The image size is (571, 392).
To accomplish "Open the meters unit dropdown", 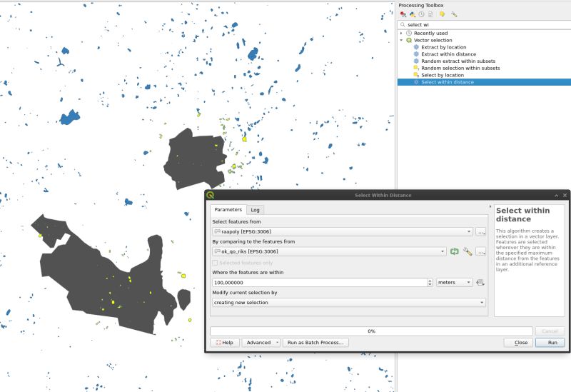I will click(455, 282).
